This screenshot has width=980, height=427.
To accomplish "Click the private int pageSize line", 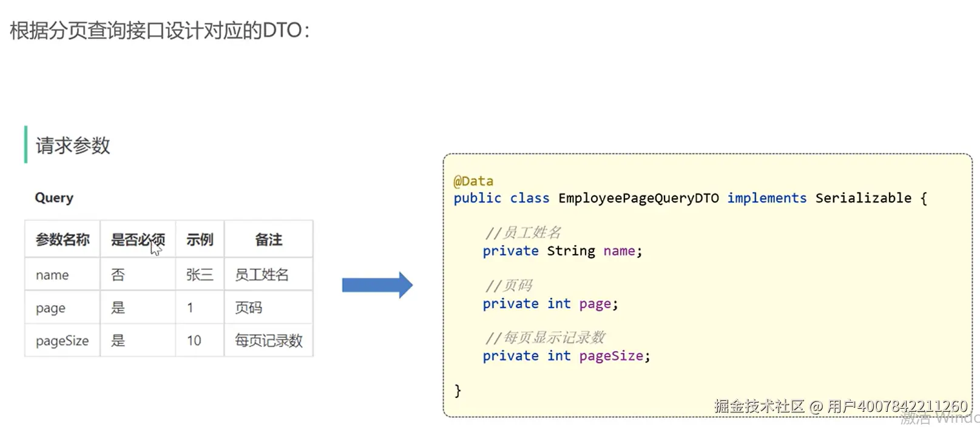I will coord(566,356).
